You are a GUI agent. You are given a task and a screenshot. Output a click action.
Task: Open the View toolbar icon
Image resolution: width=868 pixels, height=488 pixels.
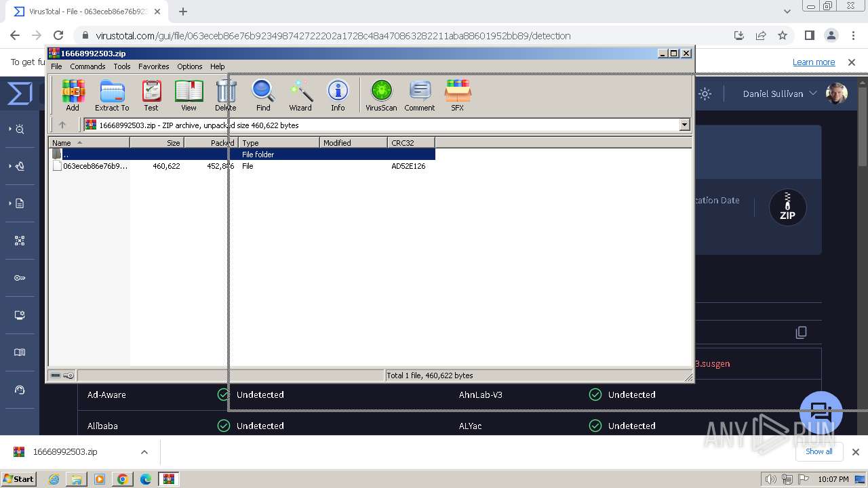coord(189,95)
